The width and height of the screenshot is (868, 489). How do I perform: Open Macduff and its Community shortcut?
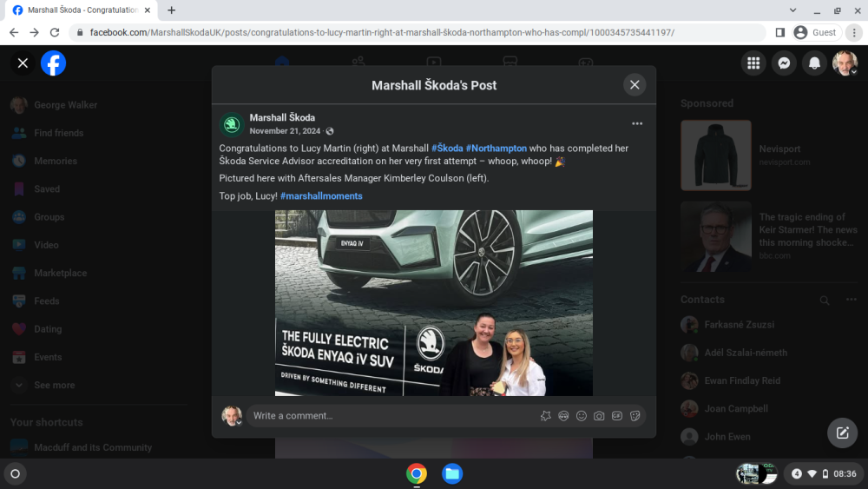pos(97,447)
